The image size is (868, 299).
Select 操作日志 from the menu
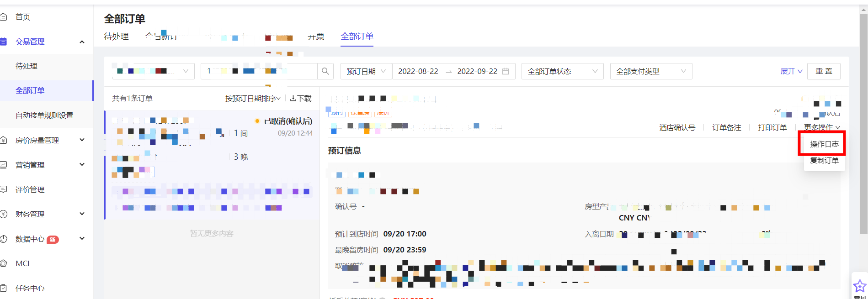click(824, 144)
